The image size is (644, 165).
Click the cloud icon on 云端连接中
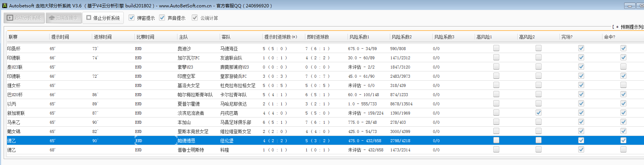click(52, 18)
